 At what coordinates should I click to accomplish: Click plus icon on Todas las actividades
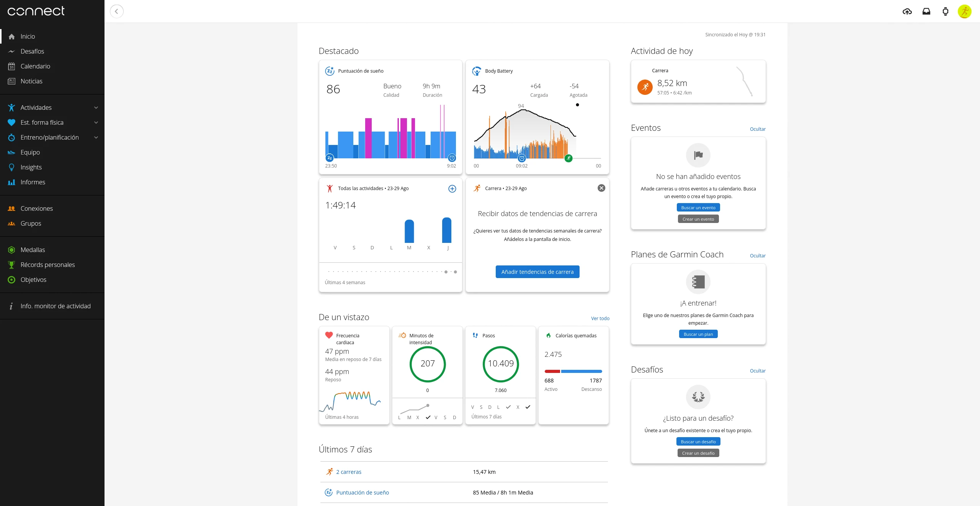tap(452, 189)
